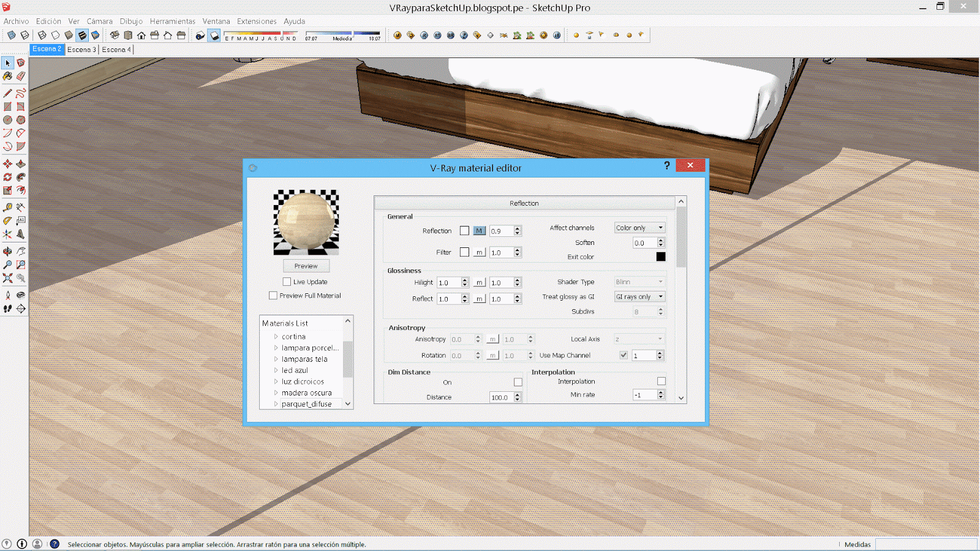Pause the V-Ray render
Viewport: 980px width, 551px height.
[x=556, y=35]
